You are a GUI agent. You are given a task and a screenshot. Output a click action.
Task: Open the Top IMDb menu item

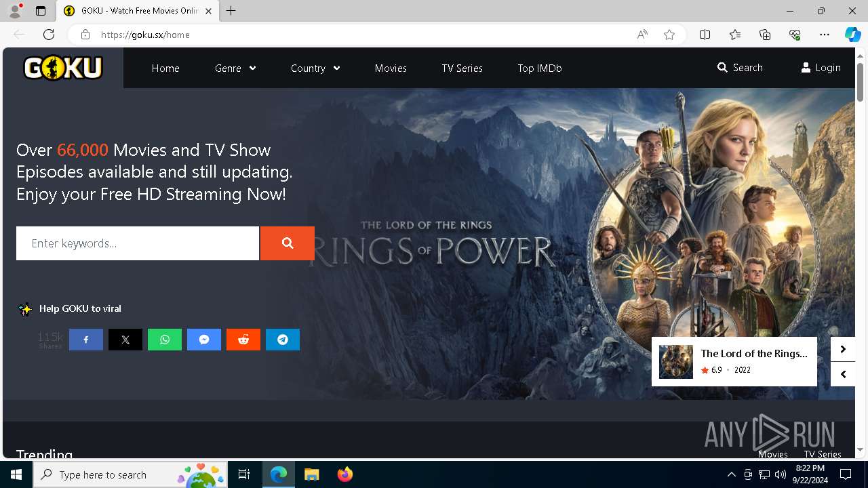coord(539,68)
